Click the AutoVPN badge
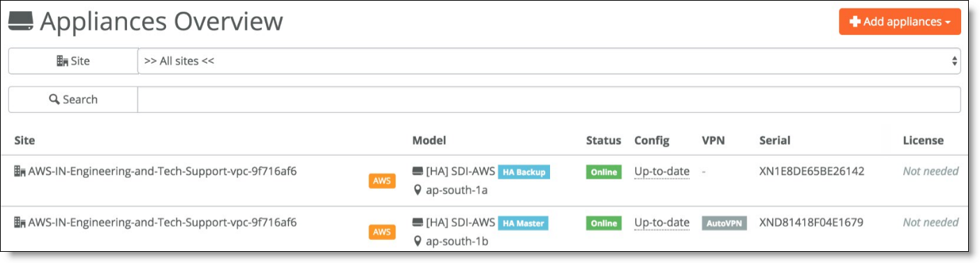Viewport: 980px width, 263px height. tap(724, 223)
